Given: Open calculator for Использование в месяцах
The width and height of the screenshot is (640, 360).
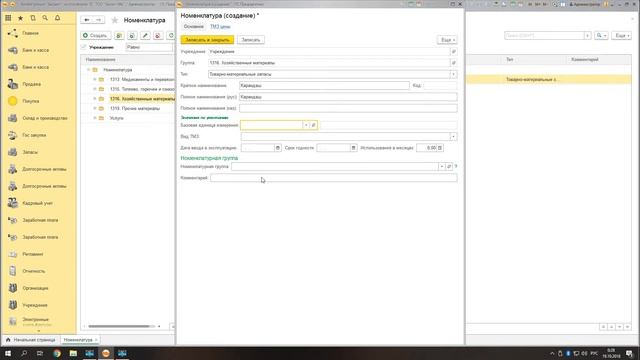Looking at the screenshot, I should coord(440,148).
